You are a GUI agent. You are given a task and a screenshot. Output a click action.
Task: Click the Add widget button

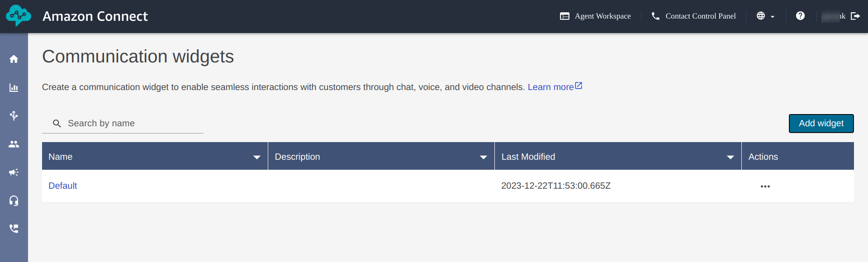(x=821, y=124)
